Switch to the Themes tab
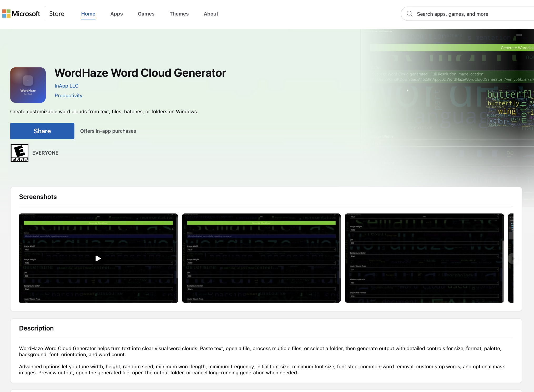The width and height of the screenshot is (534, 392). [179, 14]
